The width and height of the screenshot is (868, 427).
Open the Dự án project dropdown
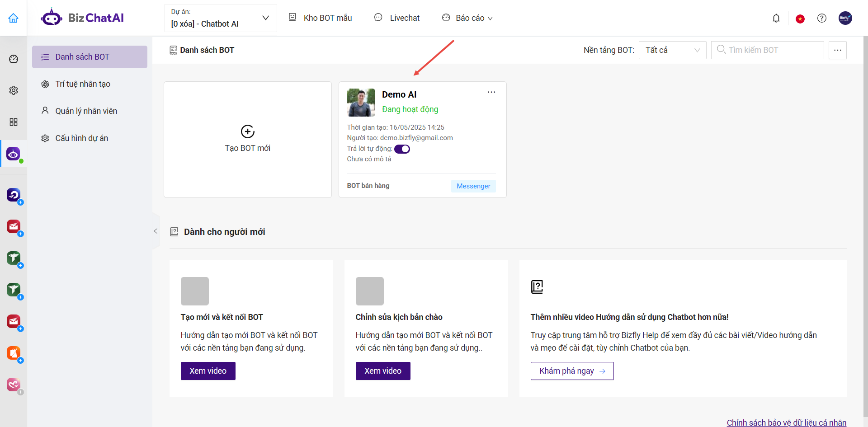221,18
